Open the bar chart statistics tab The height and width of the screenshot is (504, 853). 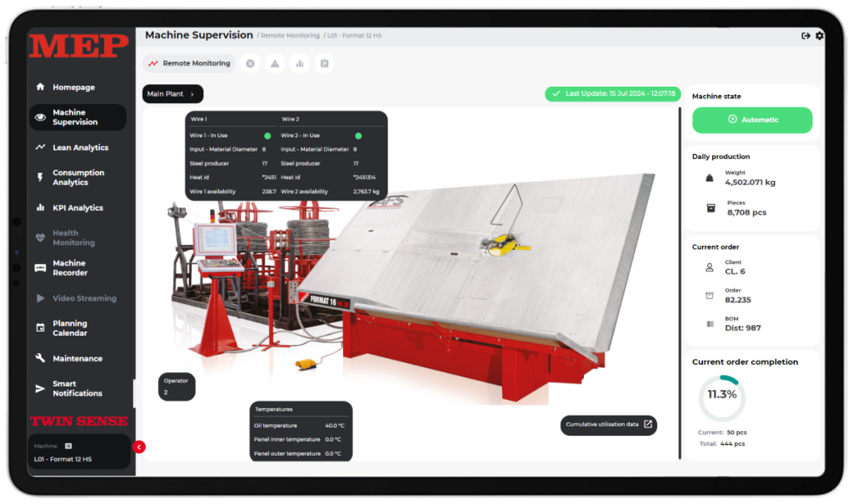point(300,63)
